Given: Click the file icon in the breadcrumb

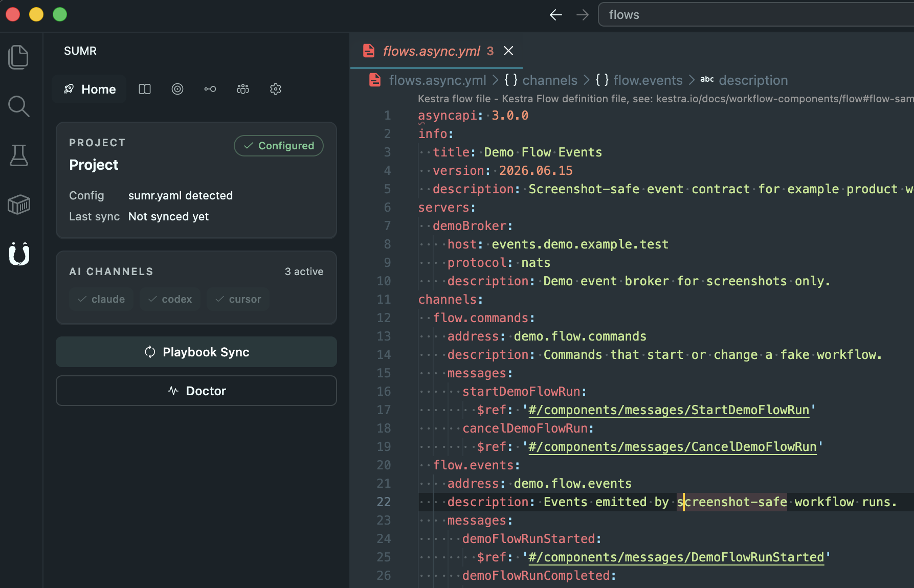Looking at the screenshot, I should [375, 80].
